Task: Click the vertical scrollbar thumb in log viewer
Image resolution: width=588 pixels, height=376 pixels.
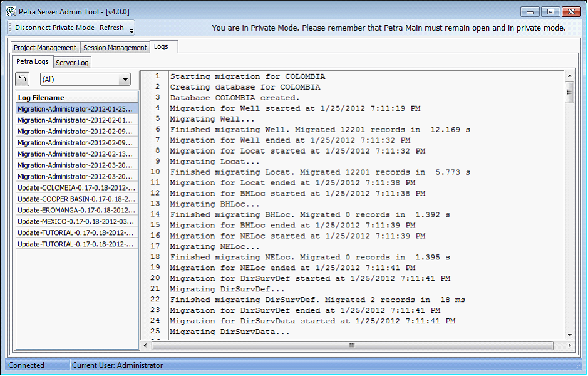Action: click(569, 92)
